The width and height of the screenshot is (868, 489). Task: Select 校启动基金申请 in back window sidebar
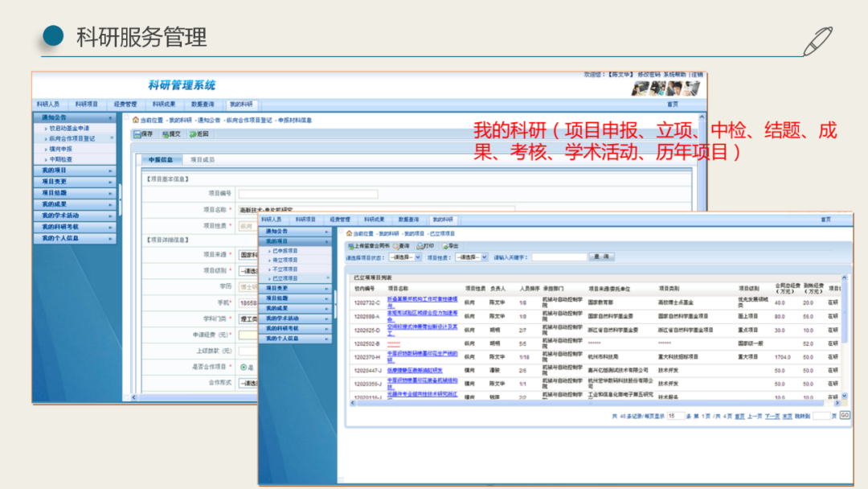tap(69, 128)
